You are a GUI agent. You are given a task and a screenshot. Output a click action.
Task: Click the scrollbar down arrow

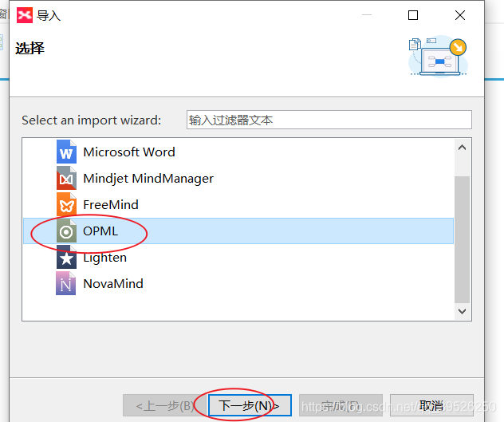[463, 311]
